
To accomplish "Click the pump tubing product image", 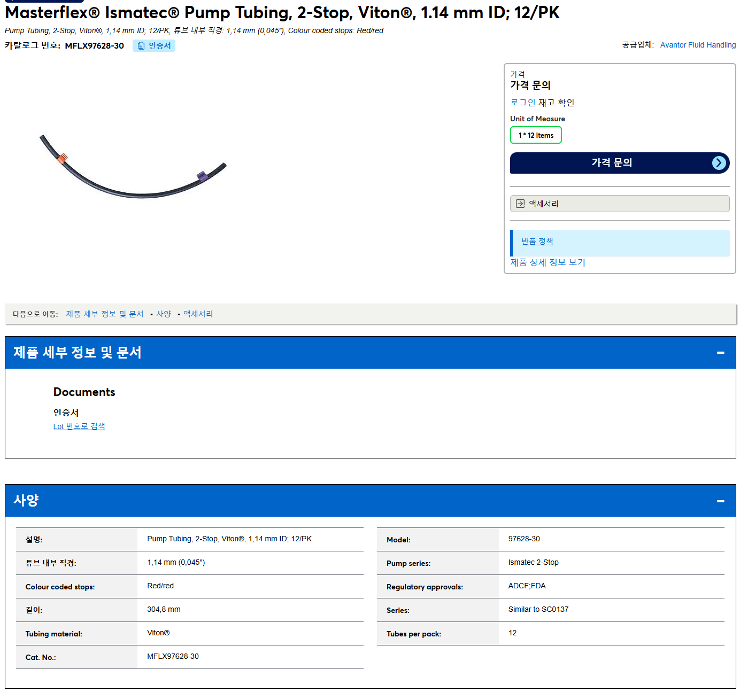I will click(133, 166).
